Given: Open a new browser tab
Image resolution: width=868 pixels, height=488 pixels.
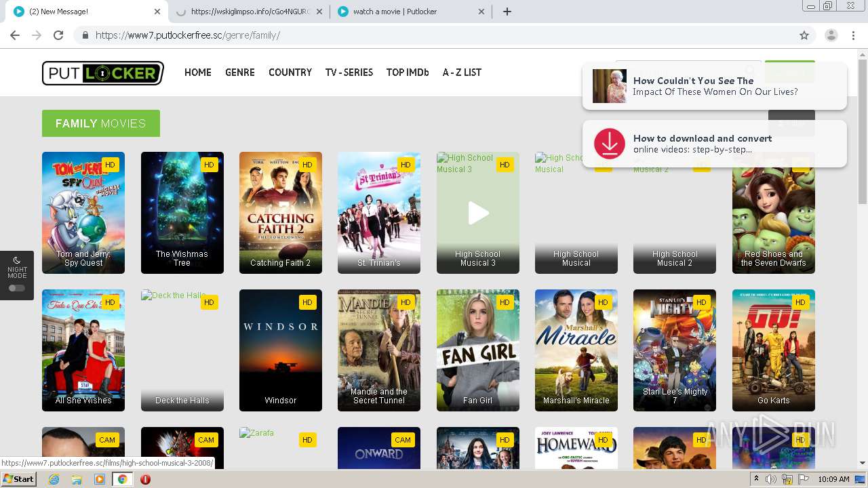Looking at the screenshot, I should 507,12.
